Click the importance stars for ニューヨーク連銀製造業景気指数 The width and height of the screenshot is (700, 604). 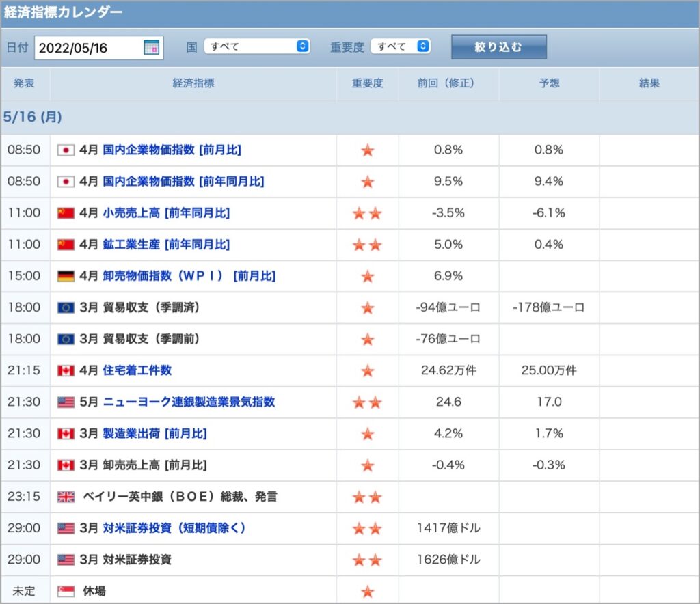coord(367,402)
